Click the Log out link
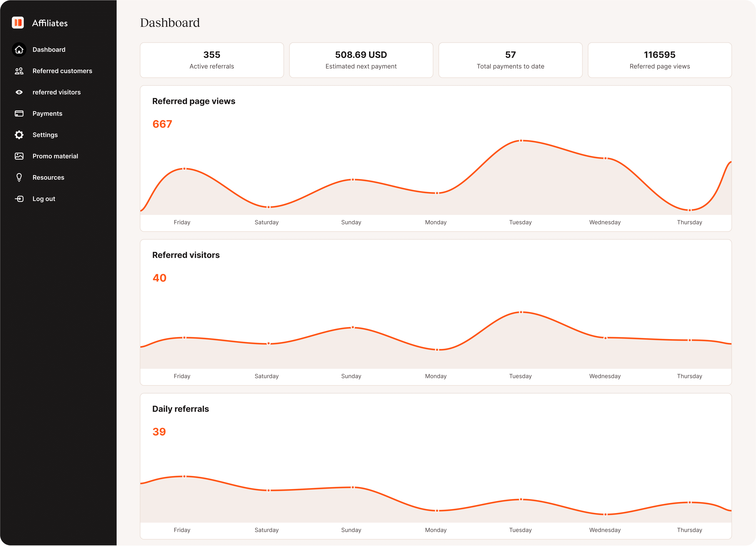 pyautogui.click(x=44, y=198)
